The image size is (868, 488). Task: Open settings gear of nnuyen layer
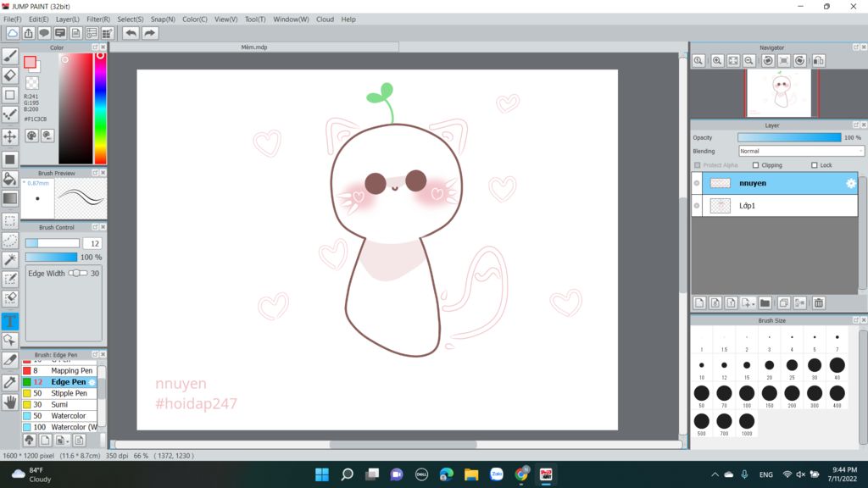(x=851, y=183)
